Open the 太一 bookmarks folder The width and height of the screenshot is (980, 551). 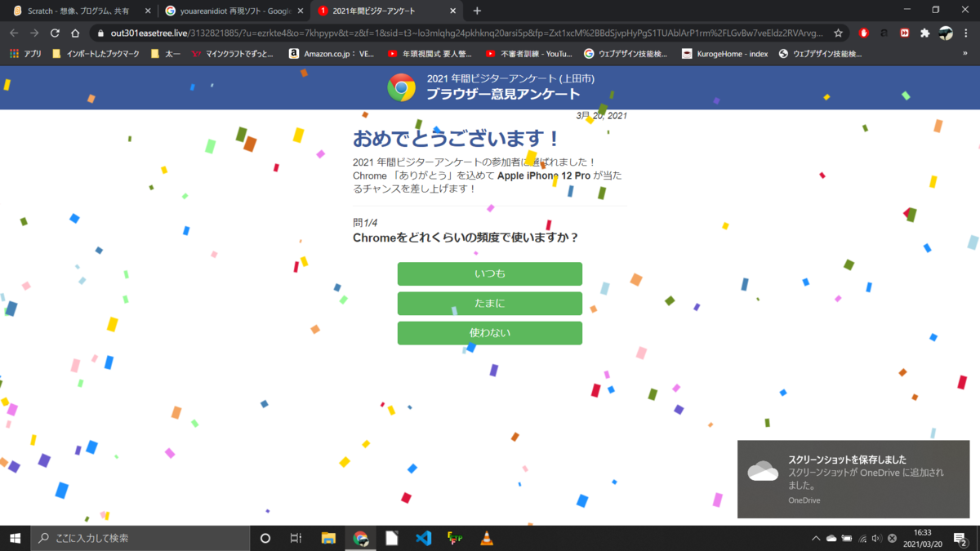click(x=166, y=54)
